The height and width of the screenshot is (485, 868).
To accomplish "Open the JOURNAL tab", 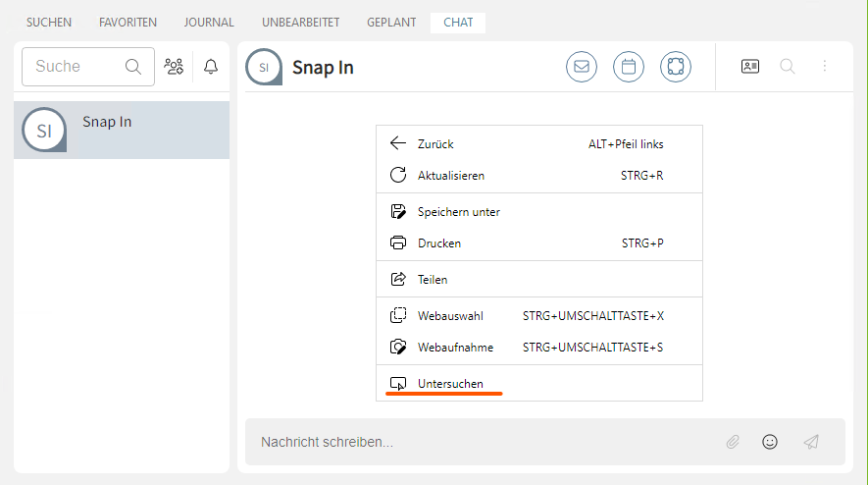I will coord(209,22).
